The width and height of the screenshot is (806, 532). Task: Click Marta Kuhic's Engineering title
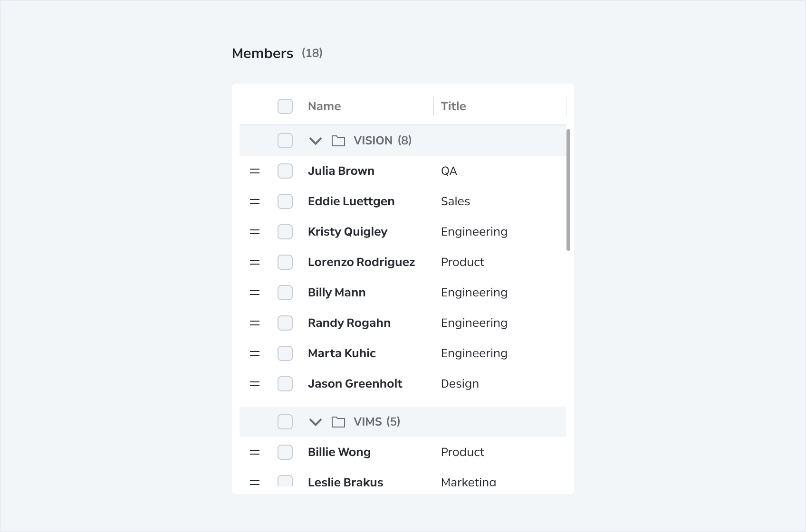coord(474,353)
